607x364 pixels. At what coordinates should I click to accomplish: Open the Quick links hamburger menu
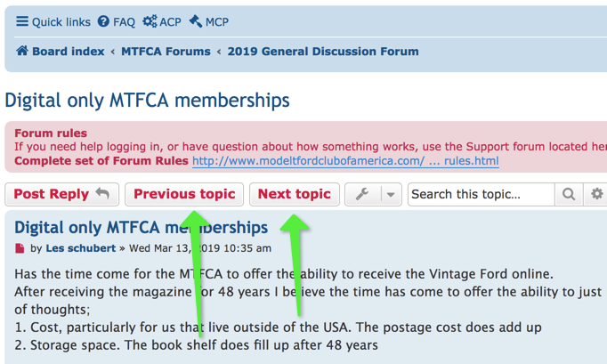tap(22, 21)
